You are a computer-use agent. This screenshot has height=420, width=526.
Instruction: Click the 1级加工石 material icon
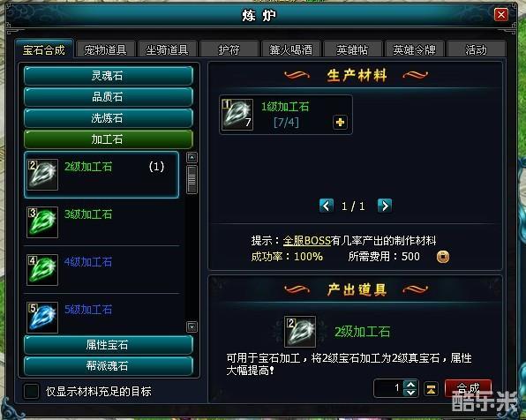click(x=237, y=115)
